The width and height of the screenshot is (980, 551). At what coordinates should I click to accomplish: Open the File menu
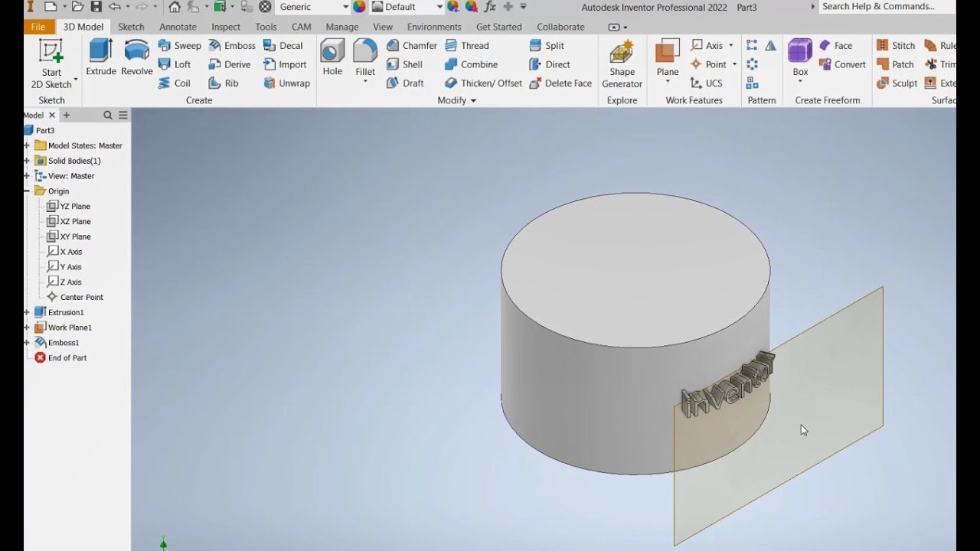coord(38,27)
